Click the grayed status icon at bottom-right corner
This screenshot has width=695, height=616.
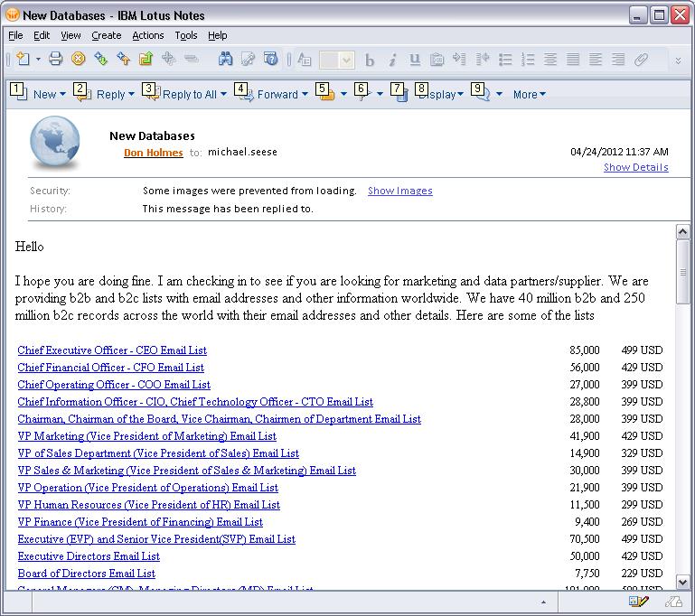(673, 602)
